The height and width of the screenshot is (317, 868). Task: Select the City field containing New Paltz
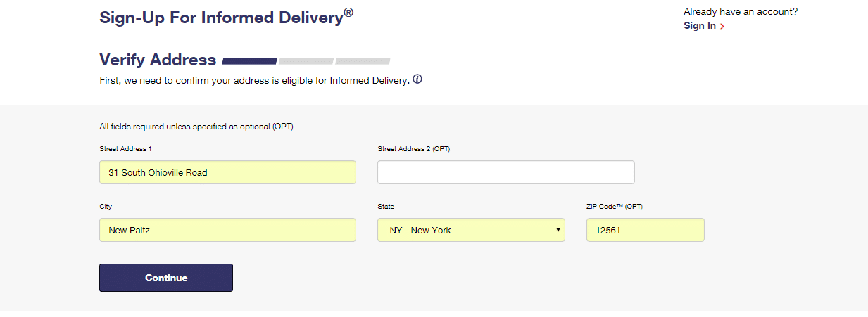pyautogui.click(x=227, y=230)
